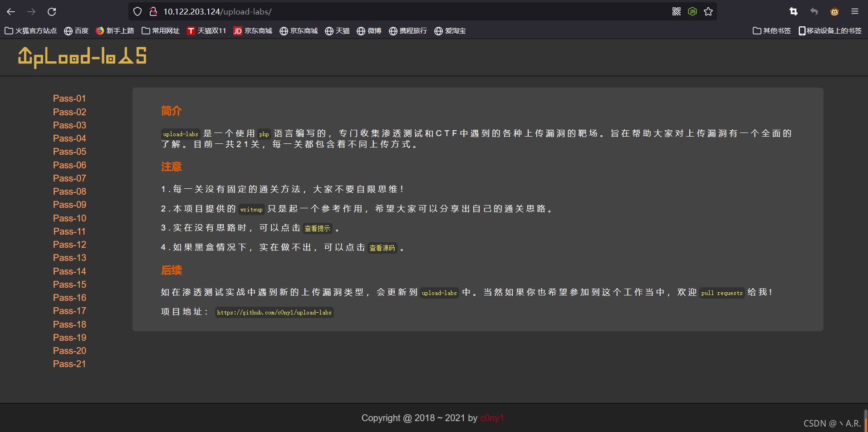
Task: Open the 爱淘宝 bookmark
Action: point(450,31)
